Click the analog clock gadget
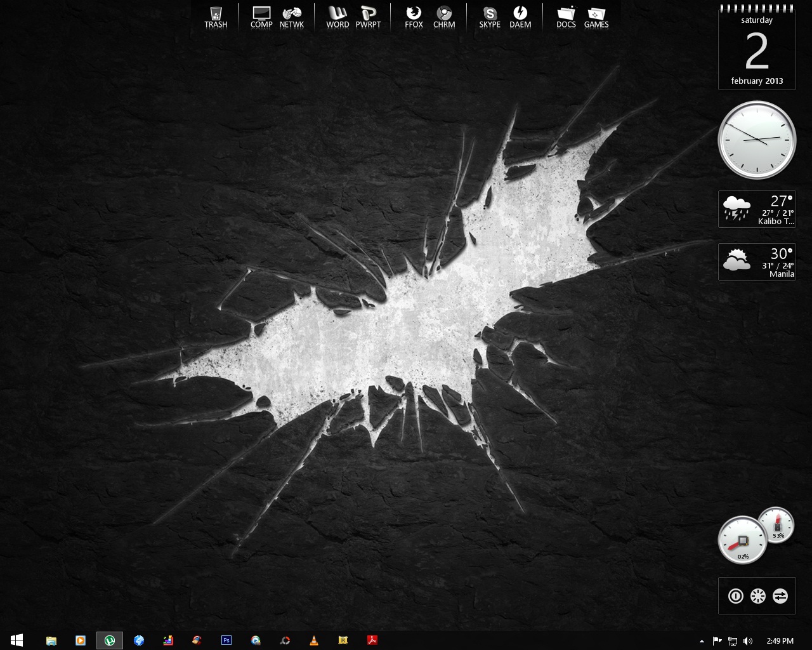The width and height of the screenshot is (812, 650). (x=757, y=140)
